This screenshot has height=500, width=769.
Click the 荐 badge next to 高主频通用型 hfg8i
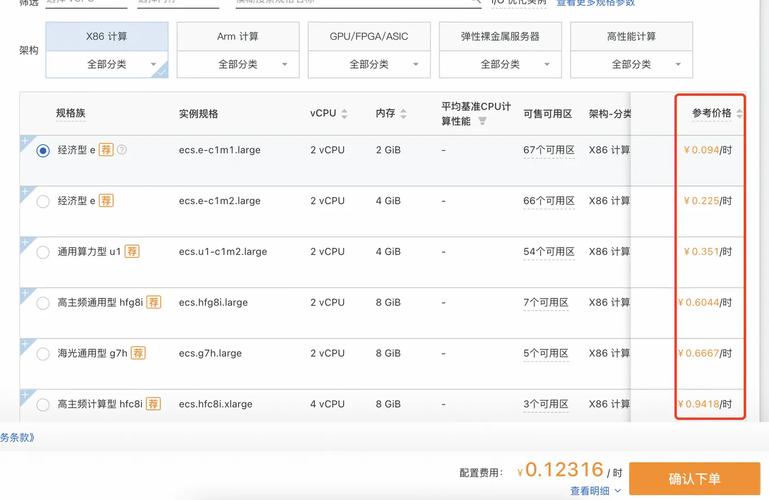point(153,302)
